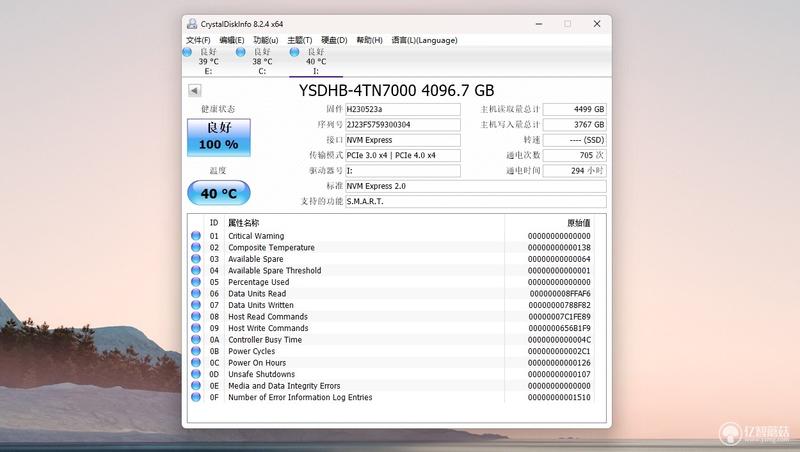Image resolution: width=800 pixels, height=452 pixels.
Task: Click the 属性名称 column header
Action: click(243, 223)
